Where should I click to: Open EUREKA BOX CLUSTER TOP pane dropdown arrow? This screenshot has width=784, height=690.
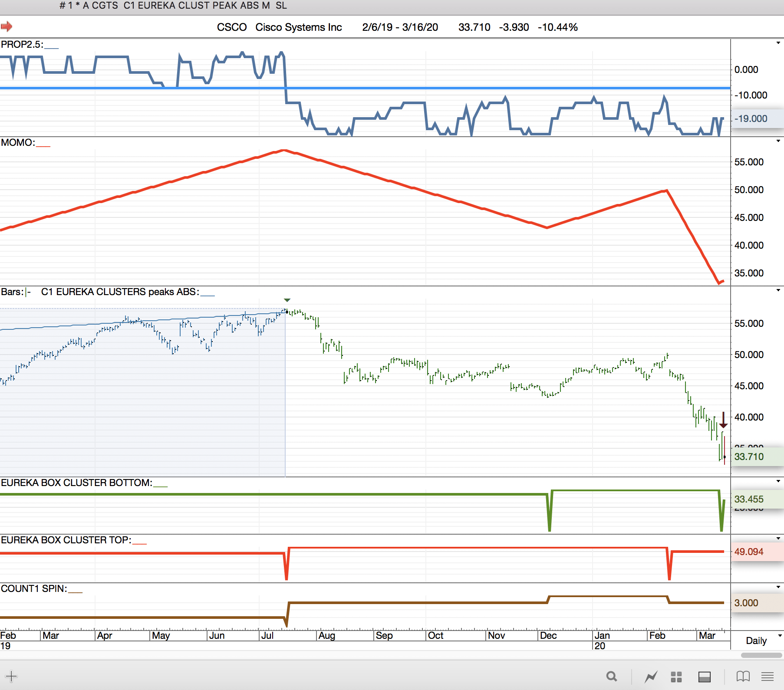coord(778,538)
